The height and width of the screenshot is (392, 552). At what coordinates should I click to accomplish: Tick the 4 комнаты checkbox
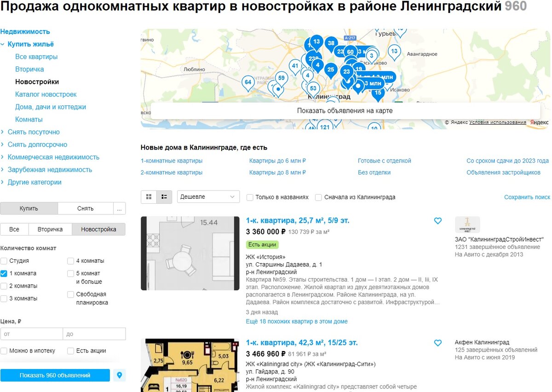[70, 261]
